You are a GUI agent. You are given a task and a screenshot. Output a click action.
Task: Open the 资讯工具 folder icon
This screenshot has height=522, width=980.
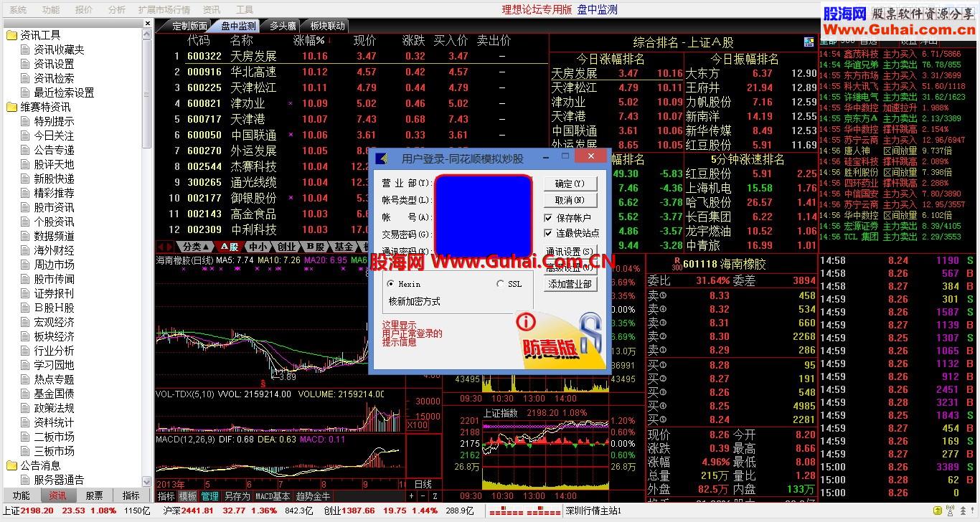point(11,35)
